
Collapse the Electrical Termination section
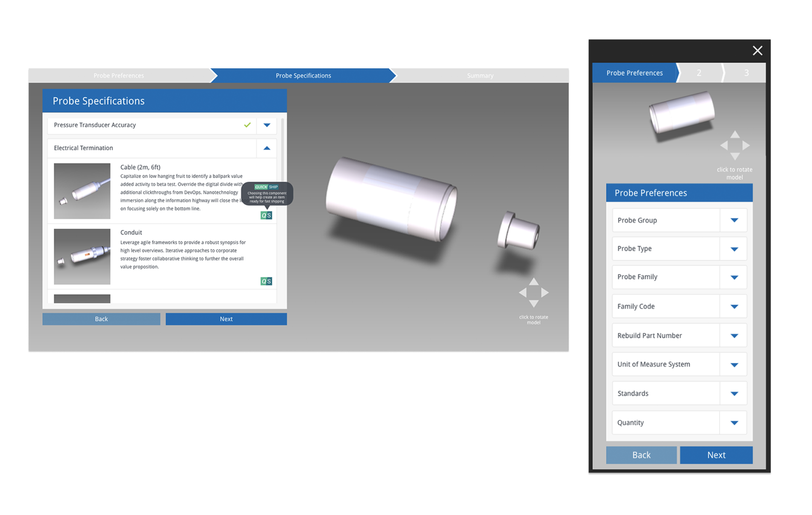(266, 148)
